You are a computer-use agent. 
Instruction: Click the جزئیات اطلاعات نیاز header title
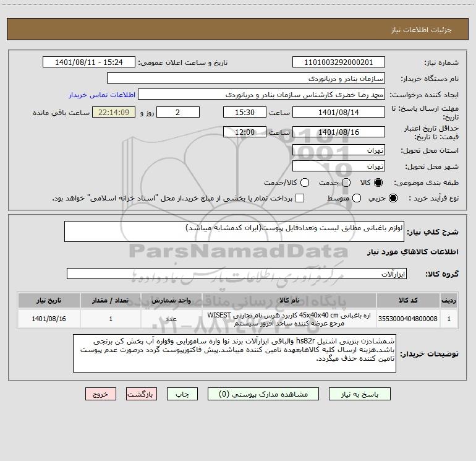coord(421,30)
